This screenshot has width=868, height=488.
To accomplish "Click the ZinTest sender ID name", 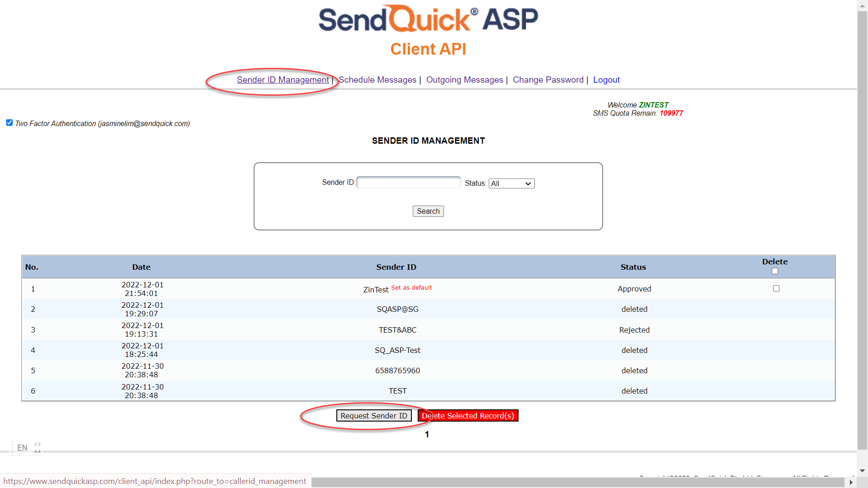I will [376, 290].
